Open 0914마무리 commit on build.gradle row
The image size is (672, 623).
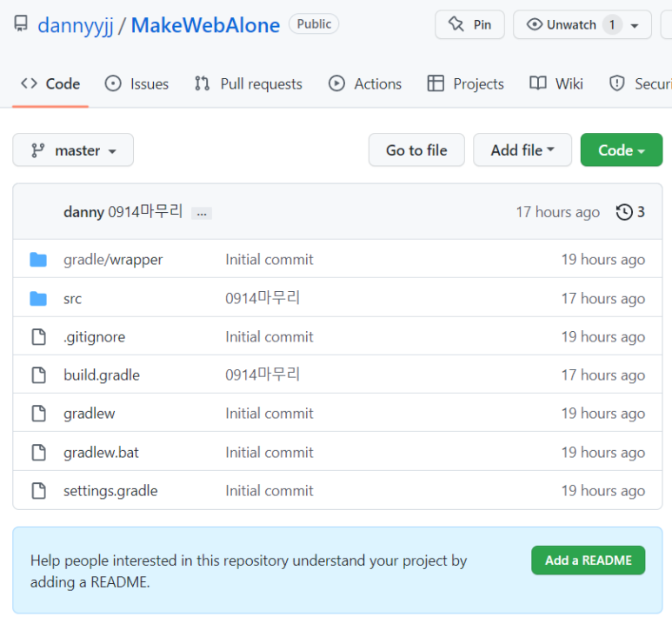pos(263,374)
